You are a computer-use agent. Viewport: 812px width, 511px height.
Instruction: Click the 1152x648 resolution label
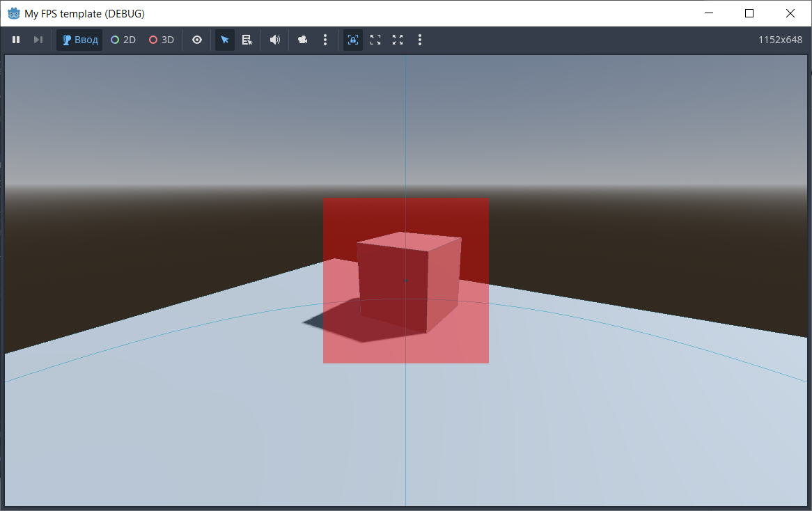(780, 40)
